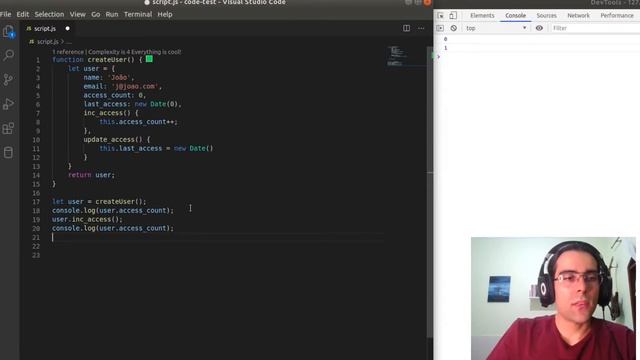Screen dimensions: 640x360
Task: Open the Help menu
Action: (164, 14)
